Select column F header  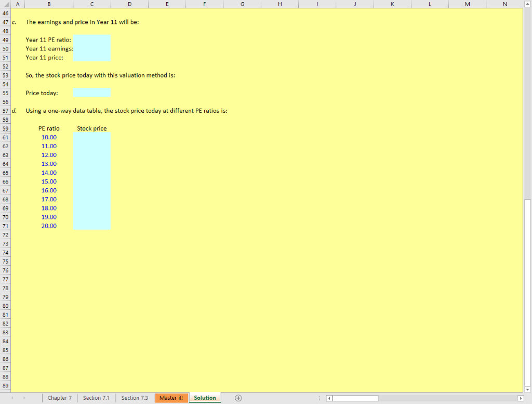(x=205, y=4)
